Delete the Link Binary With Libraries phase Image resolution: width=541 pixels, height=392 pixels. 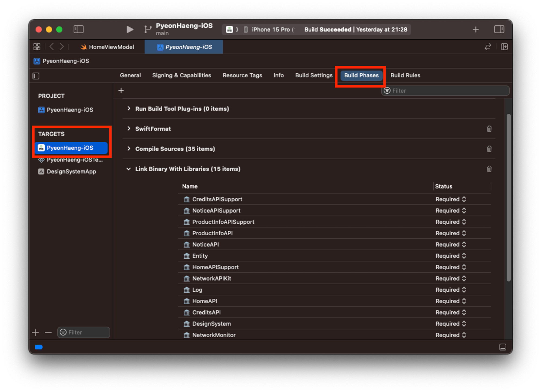[489, 169]
